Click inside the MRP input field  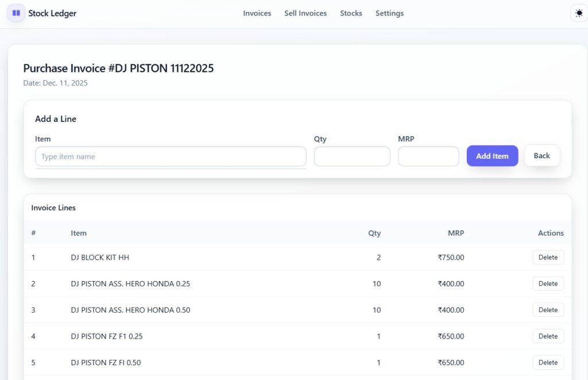(428, 155)
